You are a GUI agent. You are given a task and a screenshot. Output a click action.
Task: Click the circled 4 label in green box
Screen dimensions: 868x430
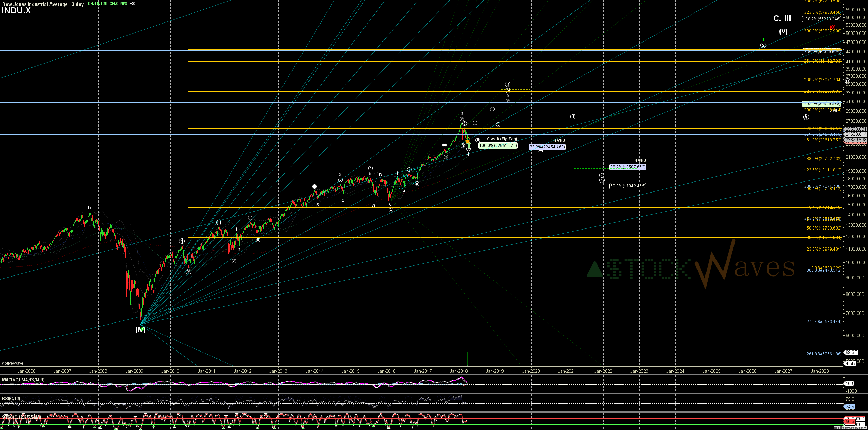[x=602, y=180]
